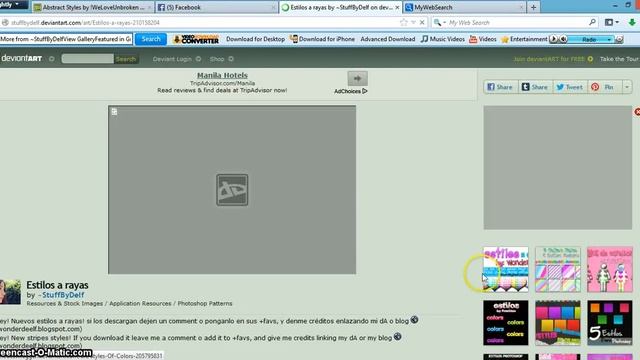640x360 pixels.
Task: Click Download for iPhone toolbar link
Action: click(322, 39)
